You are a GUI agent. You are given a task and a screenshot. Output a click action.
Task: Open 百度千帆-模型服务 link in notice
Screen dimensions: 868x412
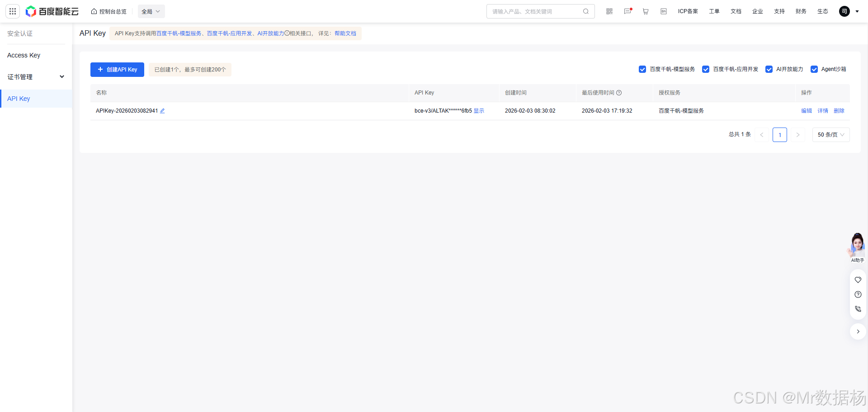(179, 33)
